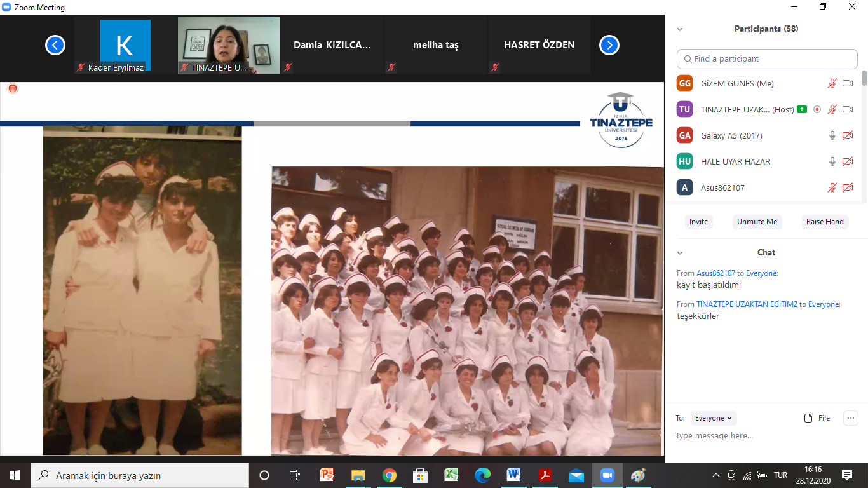
Task: Open File attachment in chat
Action: (x=817, y=418)
